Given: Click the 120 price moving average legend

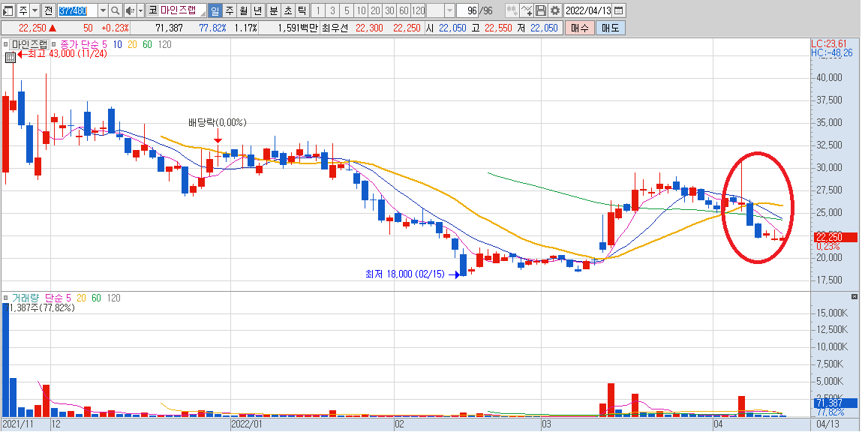Looking at the screenshot, I should point(164,44).
